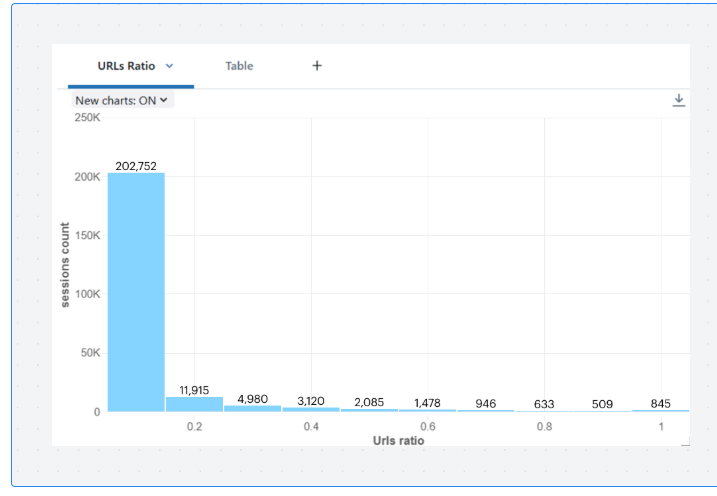Expand the URLs Ratio tab chevron menu
This screenshot has height=496, width=717.
pos(169,66)
